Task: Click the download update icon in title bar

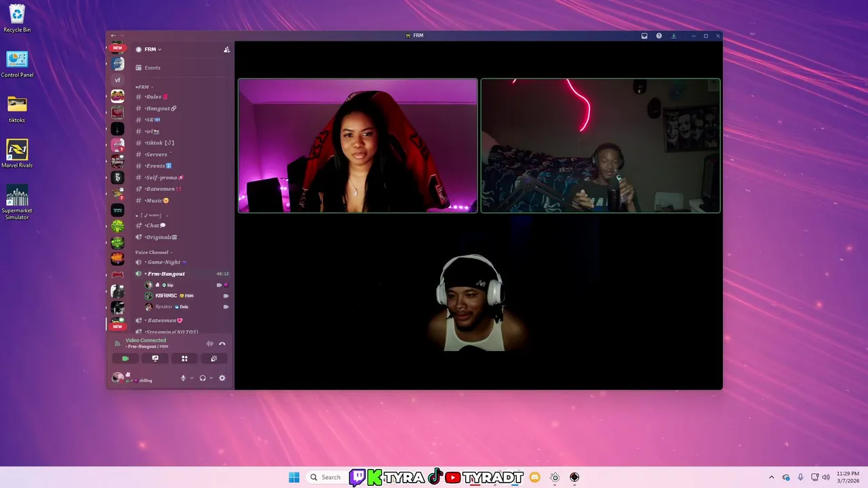Action: click(x=674, y=36)
